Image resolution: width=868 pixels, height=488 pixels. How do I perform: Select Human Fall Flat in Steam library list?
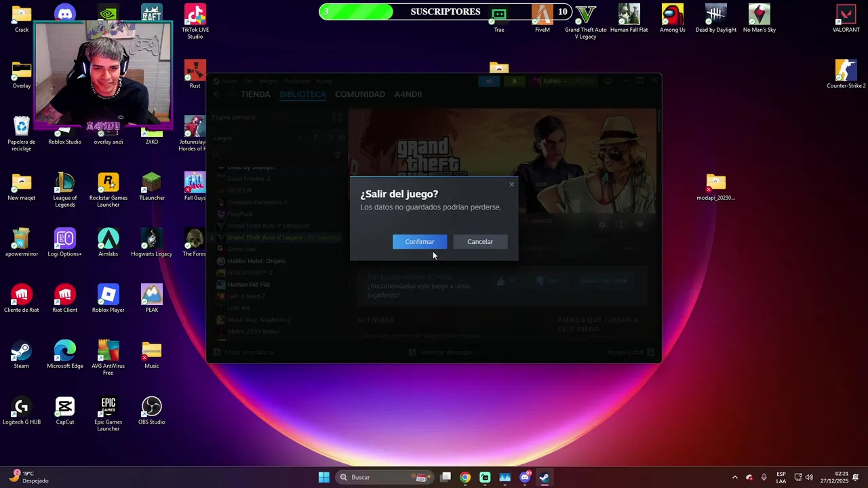coord(248,285)
